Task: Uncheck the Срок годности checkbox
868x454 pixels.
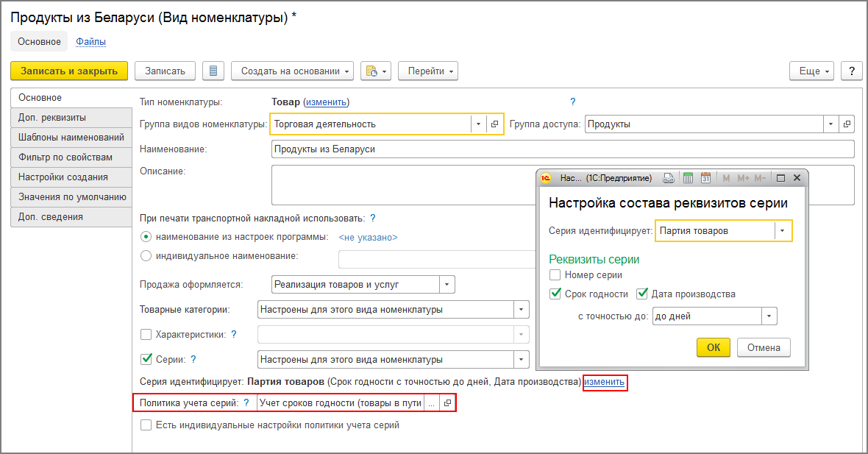Action: click(x=556, y=294)
